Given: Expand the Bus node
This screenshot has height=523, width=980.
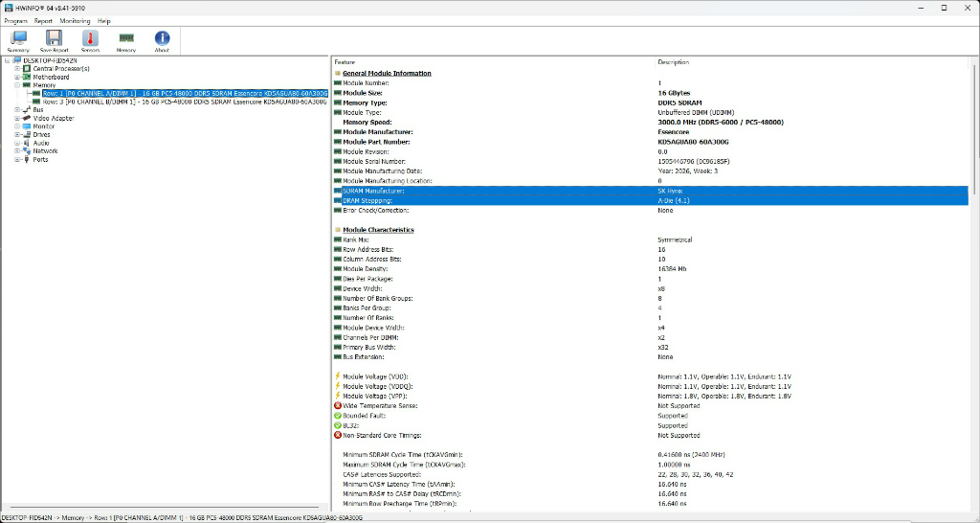Looking at the screenshot, I should [x=17, y=109].
